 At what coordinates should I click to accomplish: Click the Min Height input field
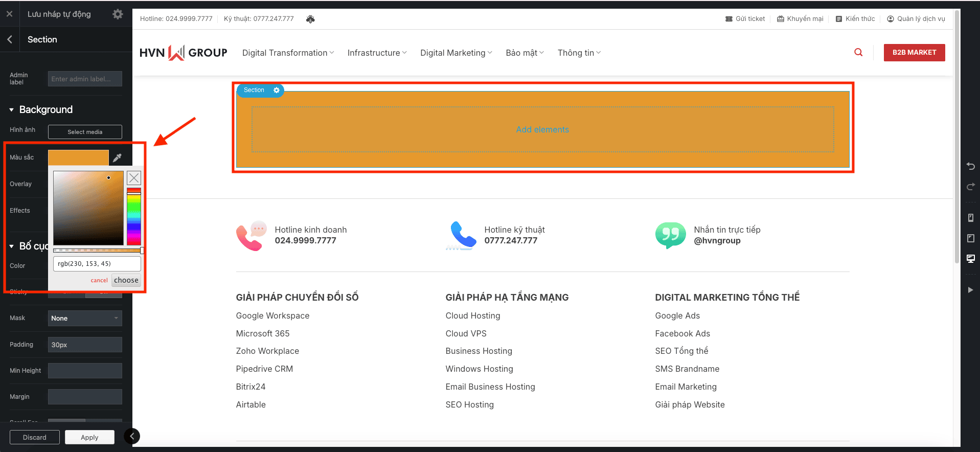pos(85,371)
